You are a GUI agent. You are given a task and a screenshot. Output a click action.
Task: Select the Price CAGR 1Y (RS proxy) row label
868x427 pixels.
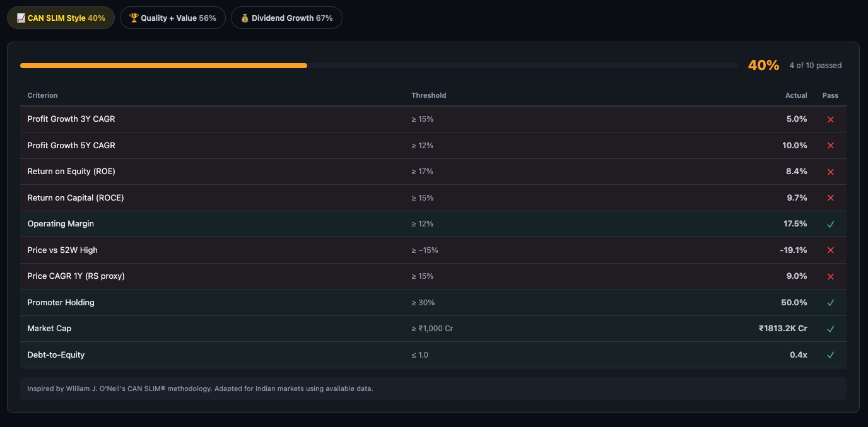click(x=76, y=276)
